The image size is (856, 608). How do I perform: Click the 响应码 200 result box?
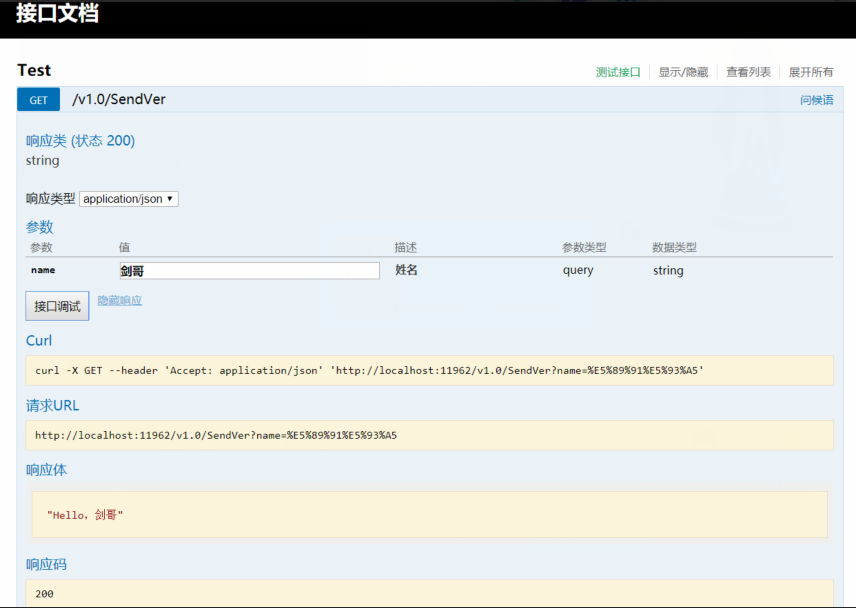tap(430, 593)
